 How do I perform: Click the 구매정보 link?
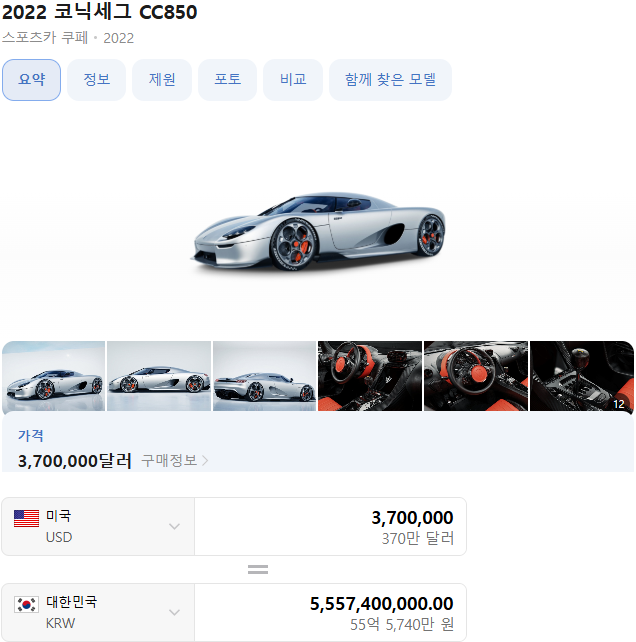pos(170,461)
